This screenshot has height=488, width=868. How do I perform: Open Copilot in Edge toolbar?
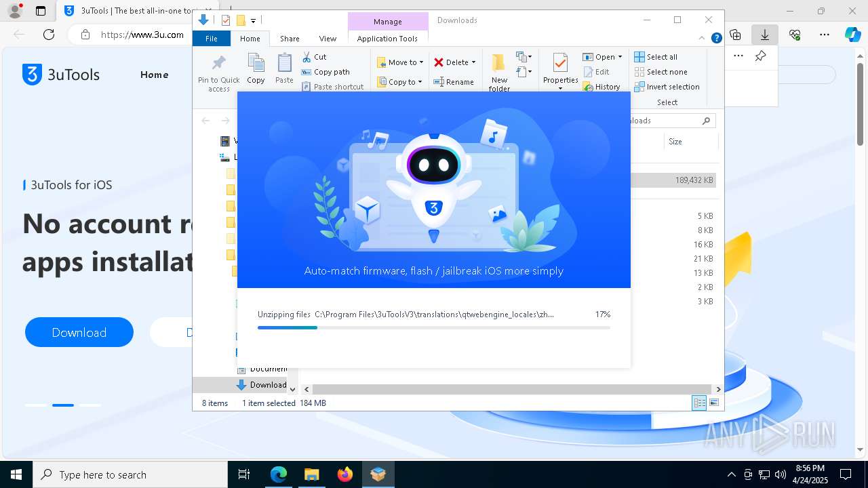point(852,35)
